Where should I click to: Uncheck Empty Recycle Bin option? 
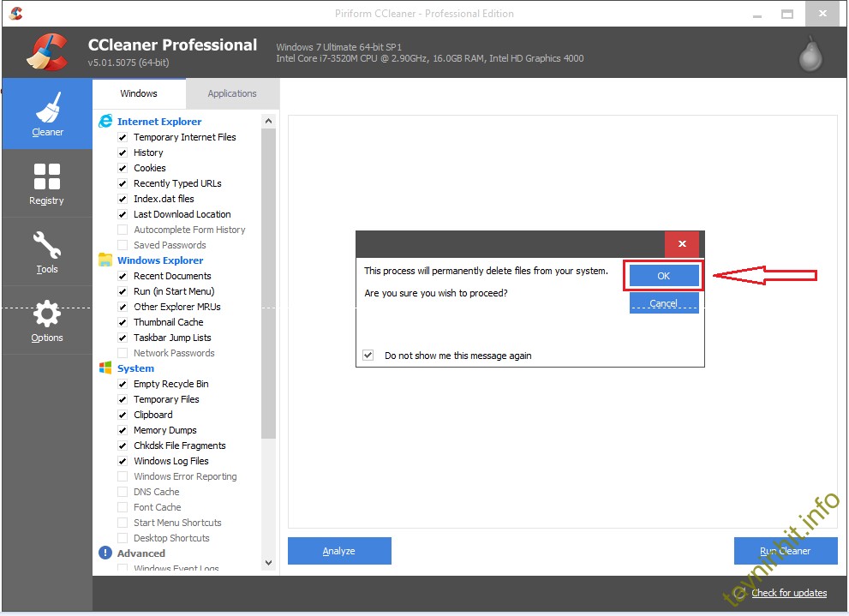(123, 384)
